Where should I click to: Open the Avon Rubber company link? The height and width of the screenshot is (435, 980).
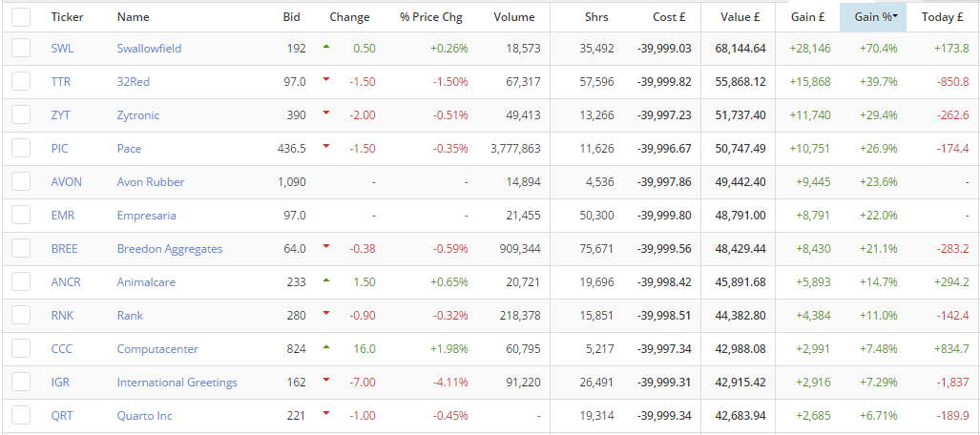click(151, 182)
